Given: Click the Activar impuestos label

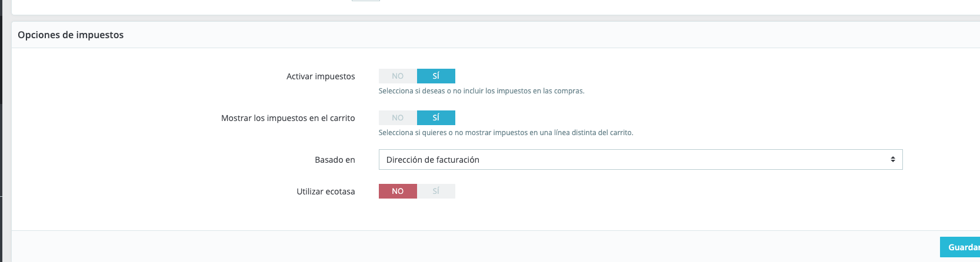Looking at the screenshot, I should [321, 76].
